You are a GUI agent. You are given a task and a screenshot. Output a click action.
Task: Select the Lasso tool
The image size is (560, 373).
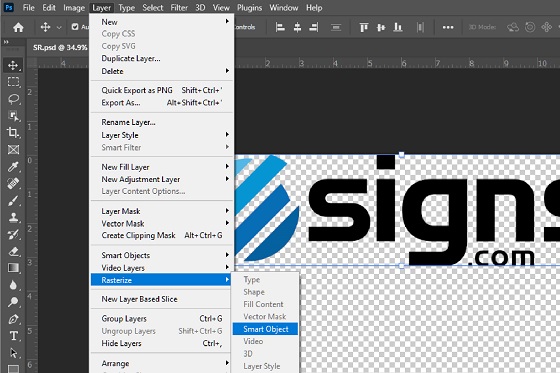tap(13, 99)
